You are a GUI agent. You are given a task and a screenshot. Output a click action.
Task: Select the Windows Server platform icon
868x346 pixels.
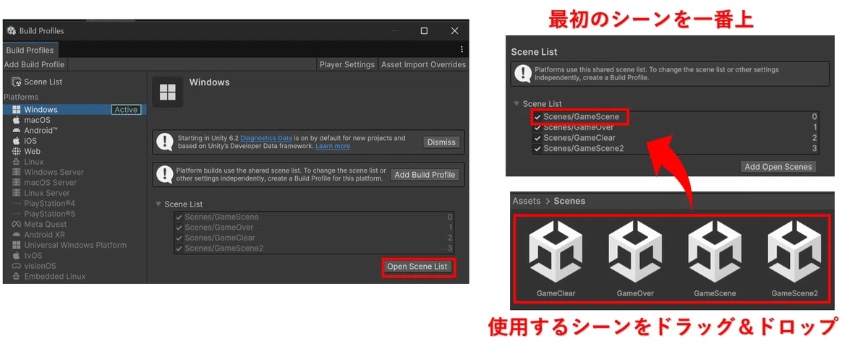(x=17, y=172)
